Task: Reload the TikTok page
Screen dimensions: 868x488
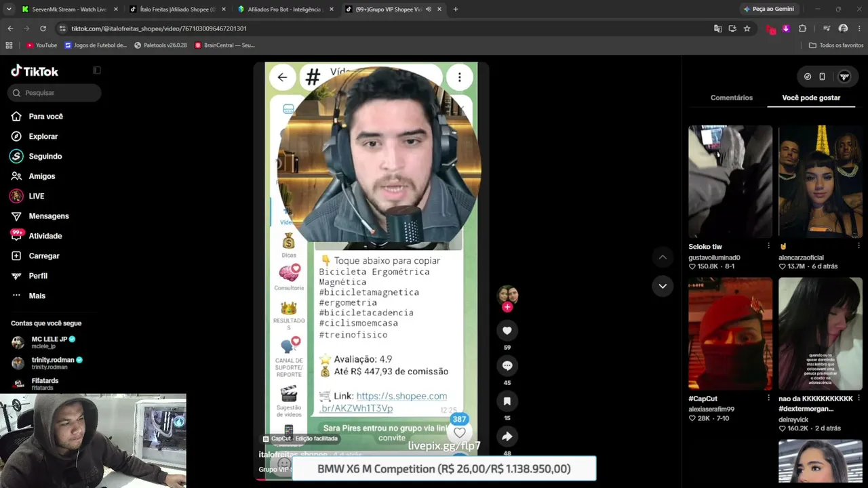Action: click(x=43, y=28)
